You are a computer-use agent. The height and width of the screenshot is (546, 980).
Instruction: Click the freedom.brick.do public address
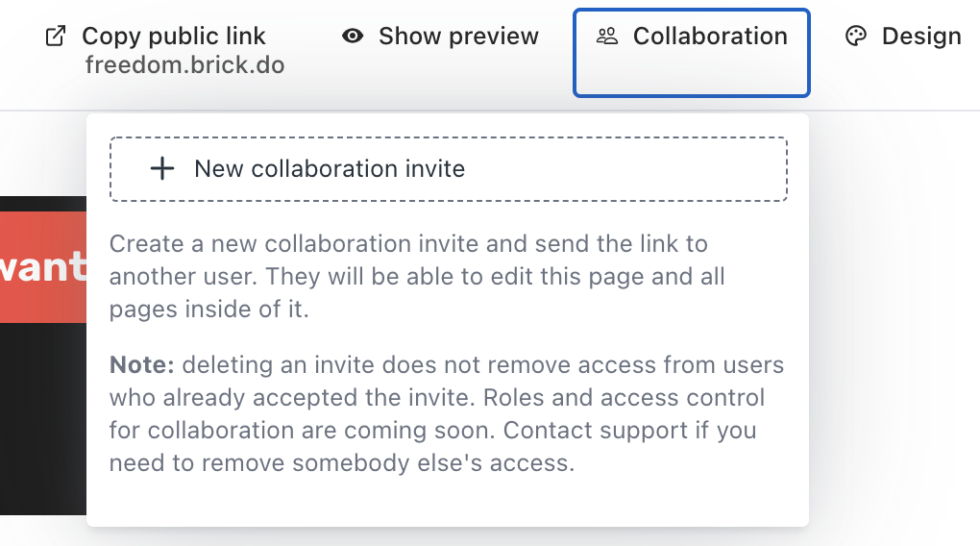[185, 65]
